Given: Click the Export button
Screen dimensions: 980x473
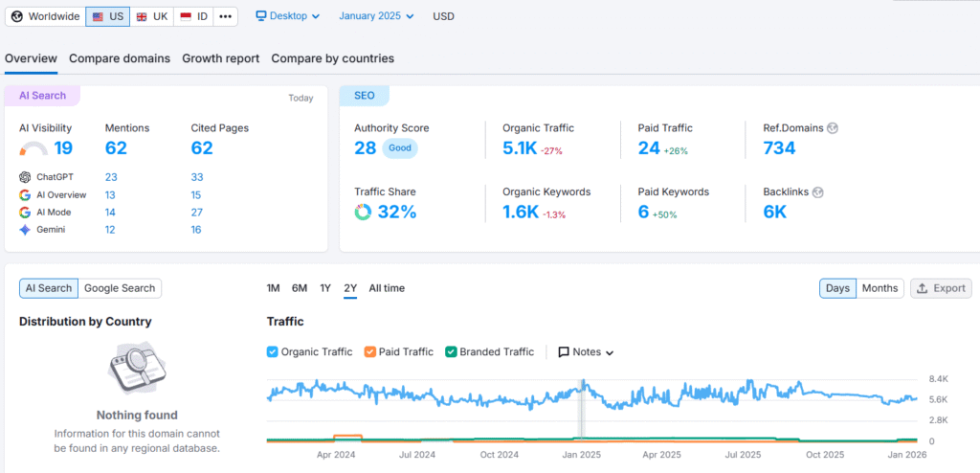Looking at the screenshot, I should (941, 288).
